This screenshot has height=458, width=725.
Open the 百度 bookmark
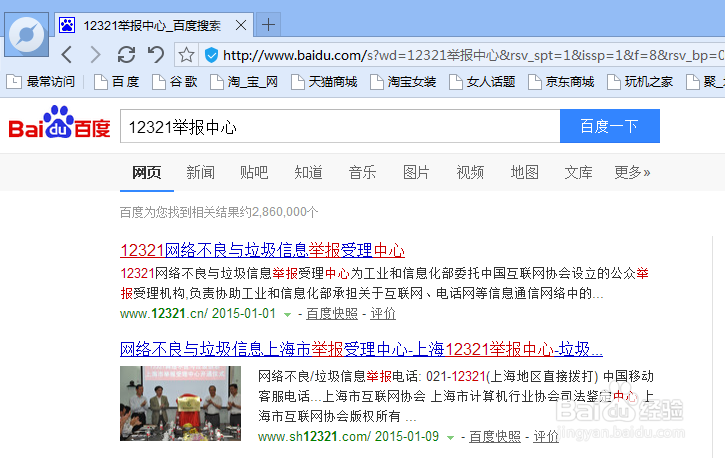[x=117, y=82]
